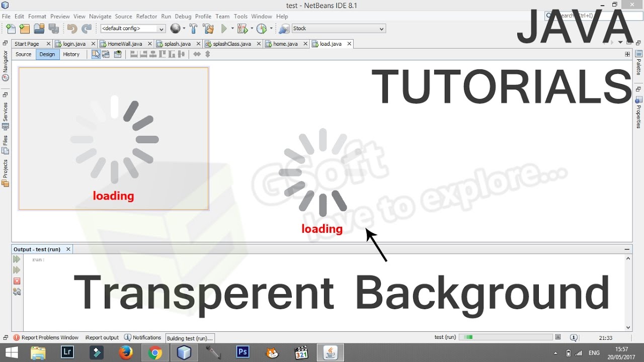Click the Open Project toolbar icon
Image resolution: width=644 pixels, height=362 pixels.
[39, 29]
